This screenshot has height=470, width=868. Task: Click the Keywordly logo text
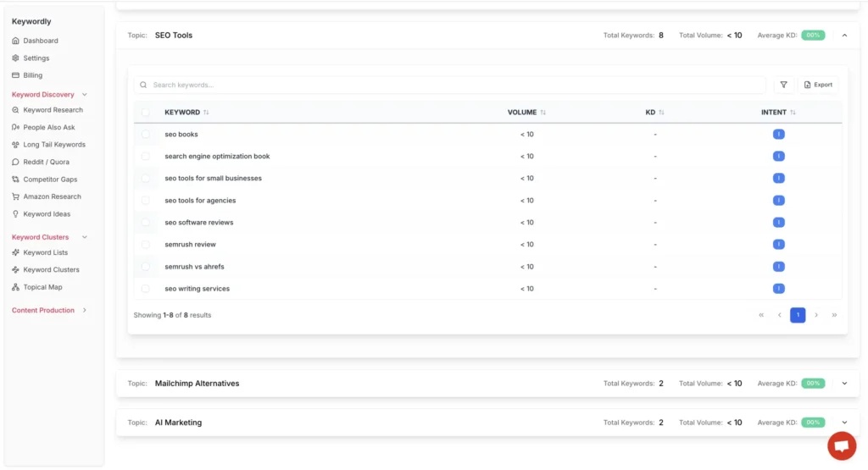[x=31, y=21]
